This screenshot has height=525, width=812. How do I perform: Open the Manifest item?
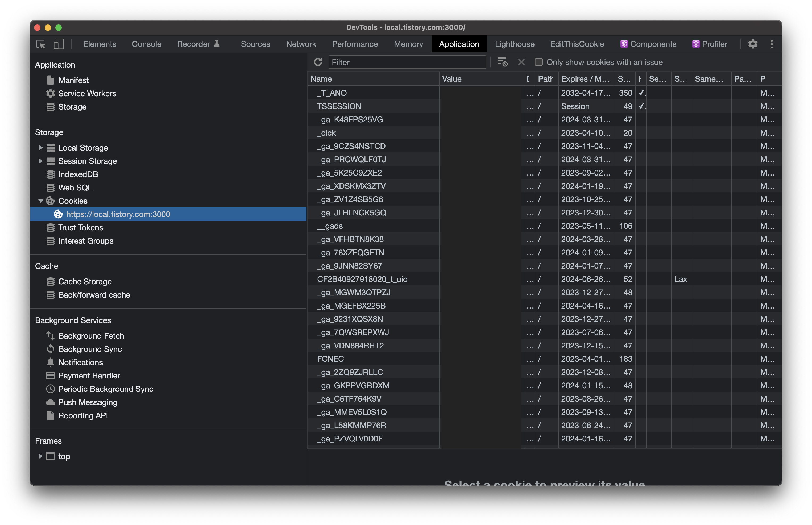(73, 80)
